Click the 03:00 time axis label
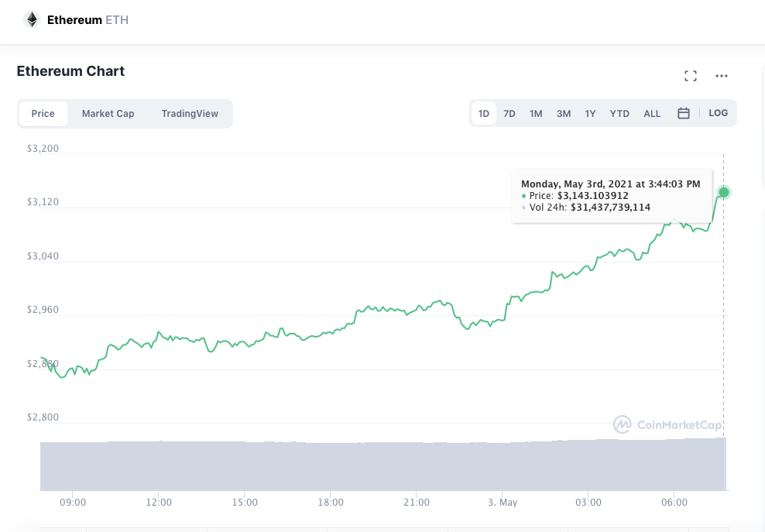765x532 pixels. (588, 503)
